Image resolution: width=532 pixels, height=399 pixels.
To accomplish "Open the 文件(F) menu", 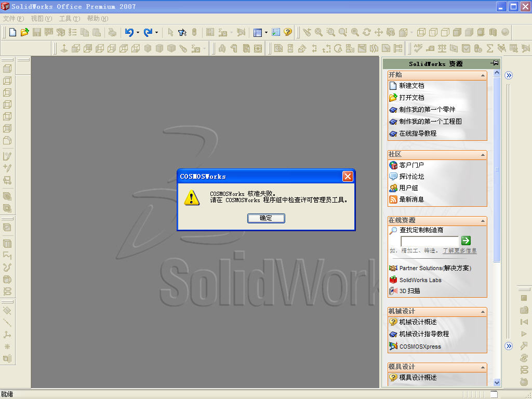I will click(x=14, y=19).
